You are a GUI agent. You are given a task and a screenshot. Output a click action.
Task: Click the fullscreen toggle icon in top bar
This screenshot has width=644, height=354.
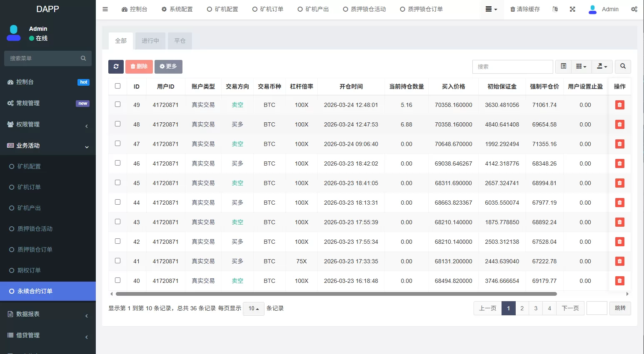[572, 9]
